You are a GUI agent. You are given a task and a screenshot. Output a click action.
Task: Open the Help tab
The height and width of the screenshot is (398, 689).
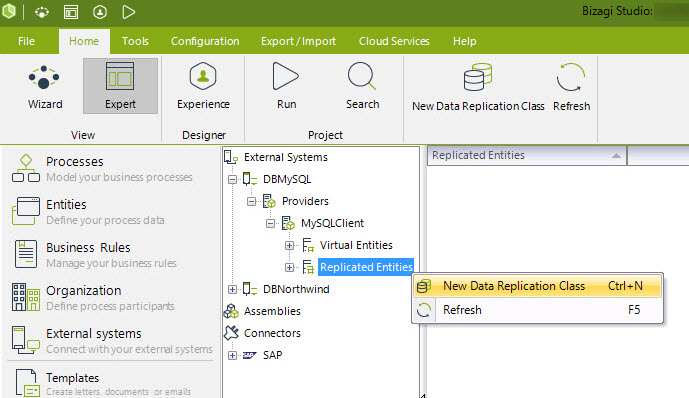click(x=464, y=41)
